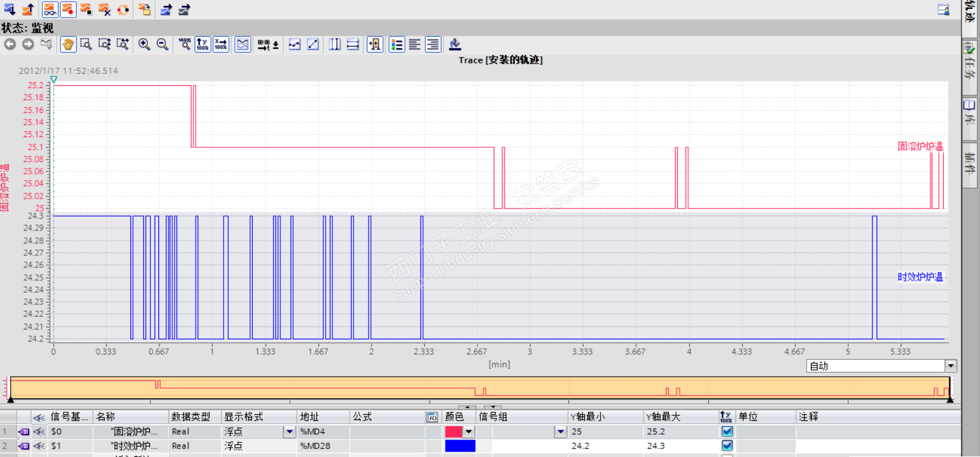Show the horizontal measurement cursors
This screenshot has height=457, width=980.
point(353,44)
